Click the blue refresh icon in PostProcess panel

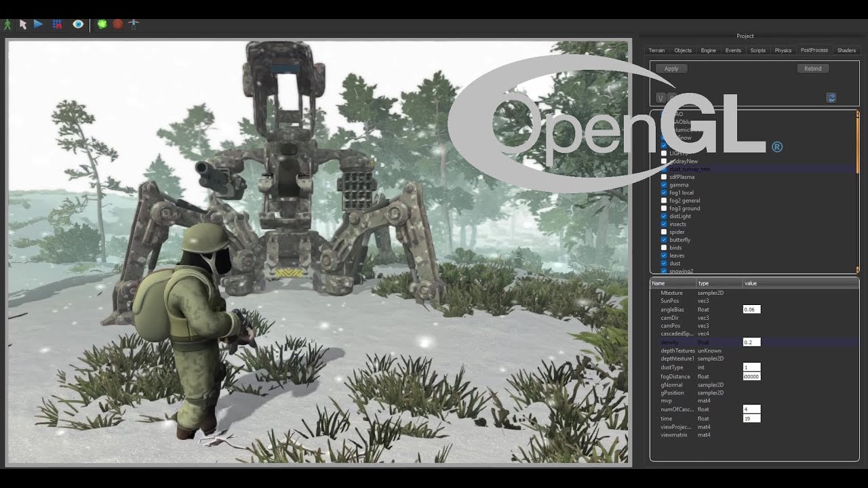coord(831,98)
